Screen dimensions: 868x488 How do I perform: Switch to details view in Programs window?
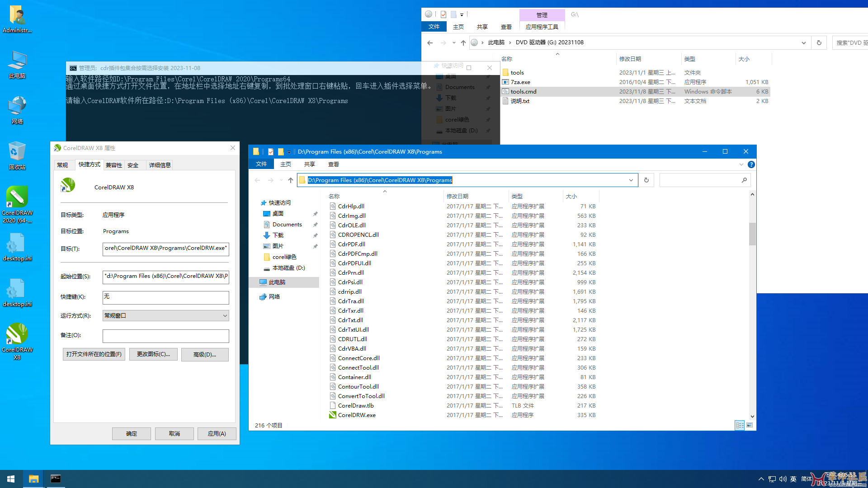tap(740, 425)
